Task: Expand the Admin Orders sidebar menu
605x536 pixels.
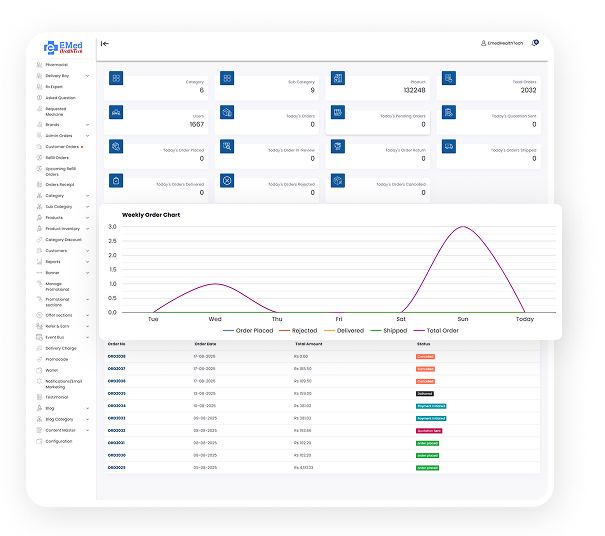Action: [x=88, y=135]
